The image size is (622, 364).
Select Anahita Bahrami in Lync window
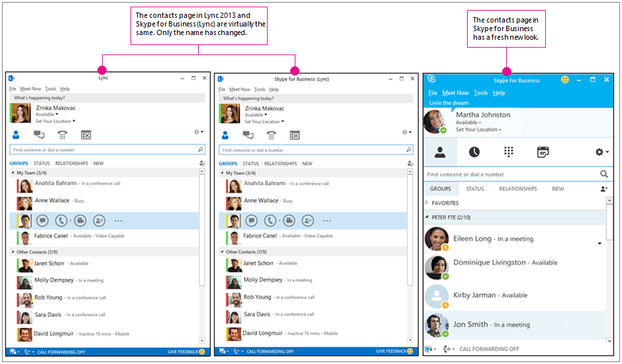coord(104,185)
